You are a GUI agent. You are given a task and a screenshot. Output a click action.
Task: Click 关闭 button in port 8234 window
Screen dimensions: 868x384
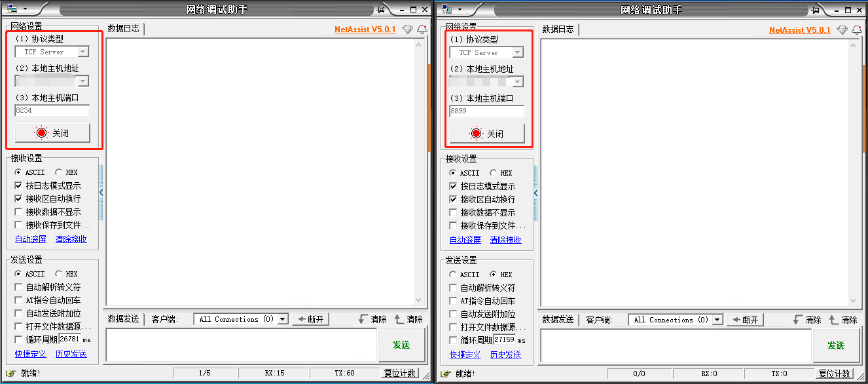pyautogui.click(x=52, y=132)
